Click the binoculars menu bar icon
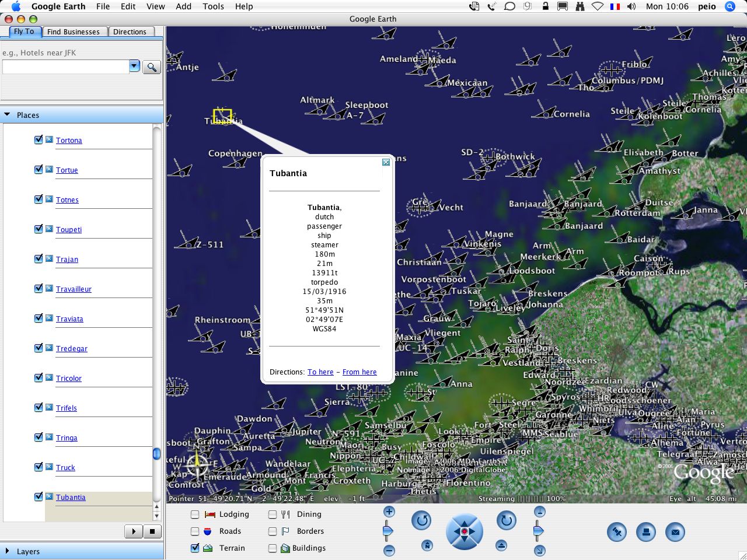747x560 pixels. tap(580, 6)
